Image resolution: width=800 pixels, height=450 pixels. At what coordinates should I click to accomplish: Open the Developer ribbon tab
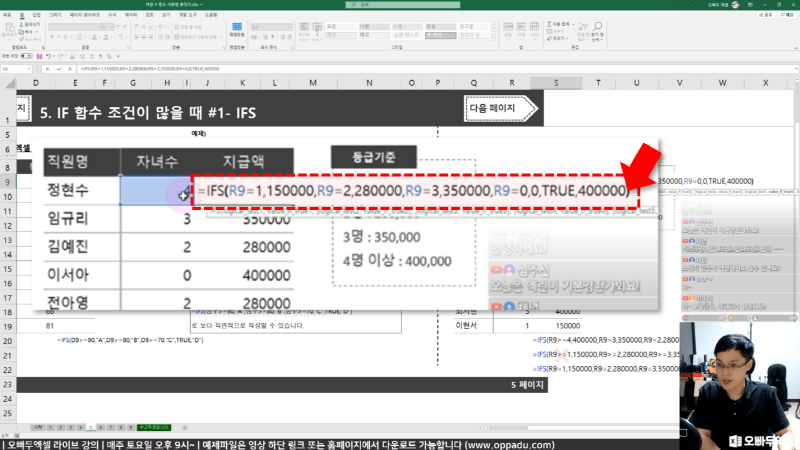click(x=188, y=15)
